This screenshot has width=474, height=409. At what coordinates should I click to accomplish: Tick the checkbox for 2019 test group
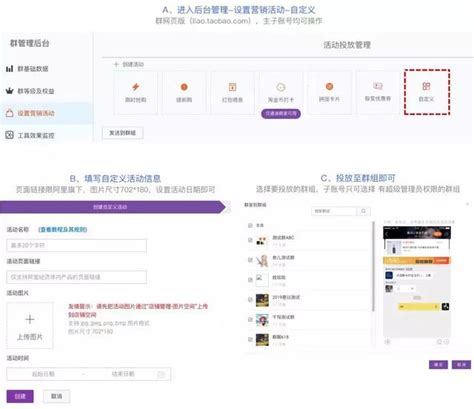(250, 300)
